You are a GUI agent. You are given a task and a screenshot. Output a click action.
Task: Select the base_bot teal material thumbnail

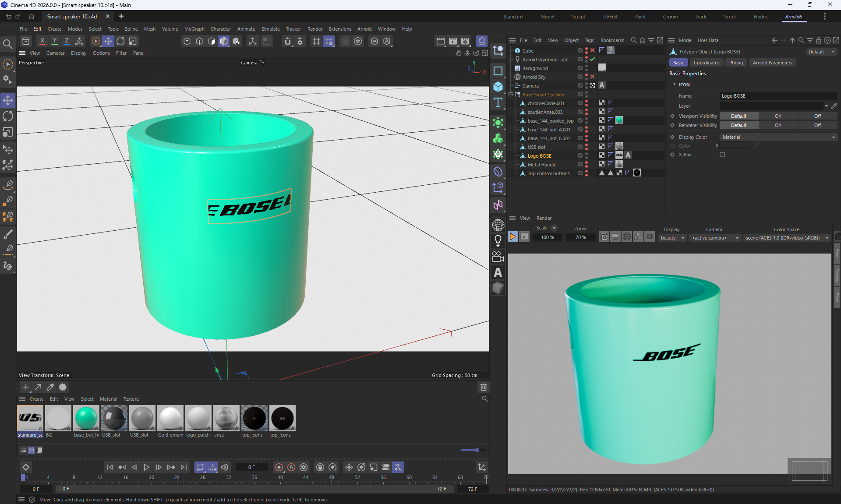coord(86,418)
